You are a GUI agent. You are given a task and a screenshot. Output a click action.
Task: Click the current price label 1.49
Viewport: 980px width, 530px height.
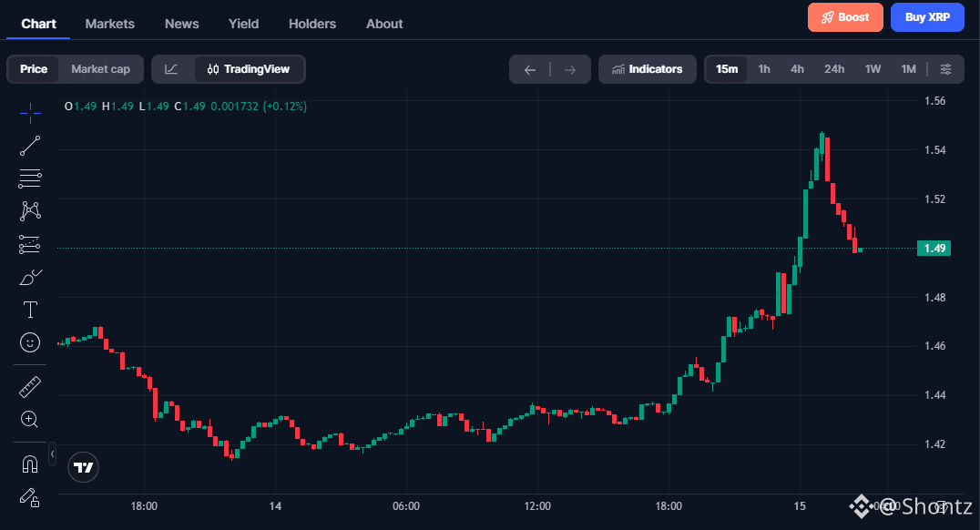point(934,248)
